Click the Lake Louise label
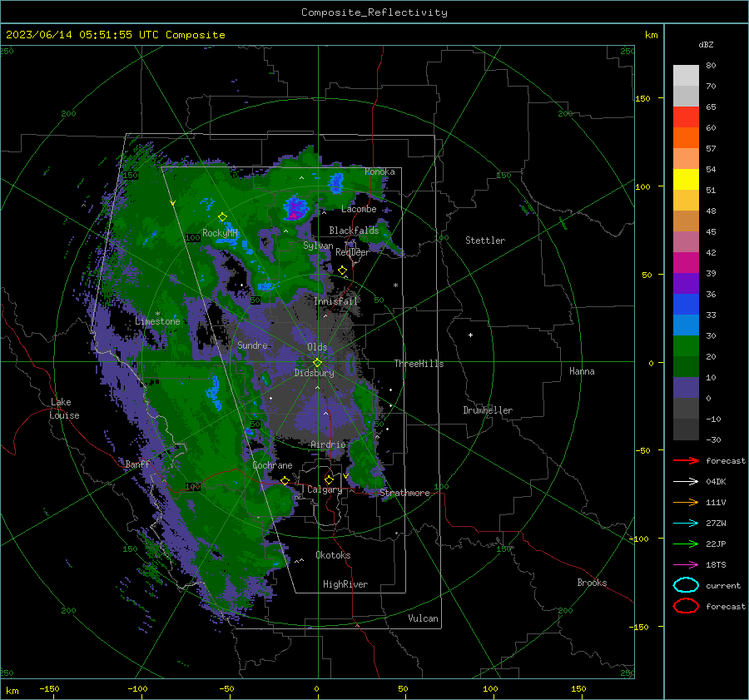 click(64, 409)
